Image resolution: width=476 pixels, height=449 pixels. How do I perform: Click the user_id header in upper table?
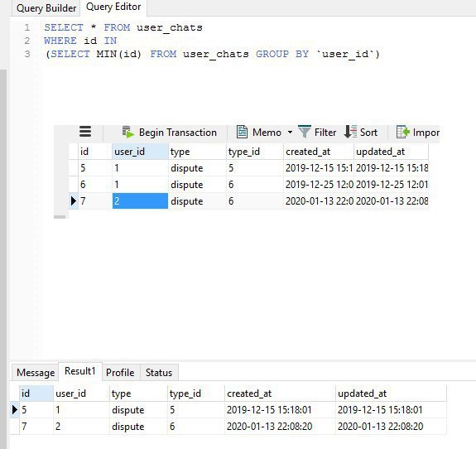[x=140, y=152]
